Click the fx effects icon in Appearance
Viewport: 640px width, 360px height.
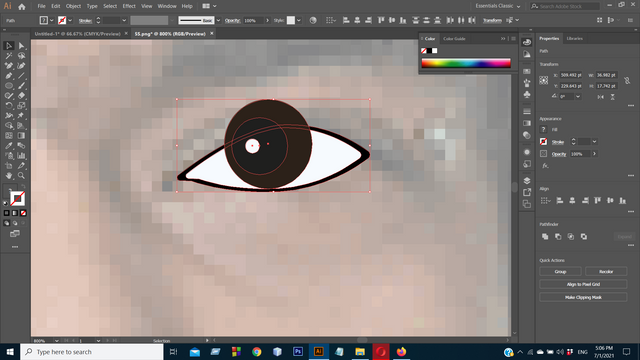tap(545, 166)
